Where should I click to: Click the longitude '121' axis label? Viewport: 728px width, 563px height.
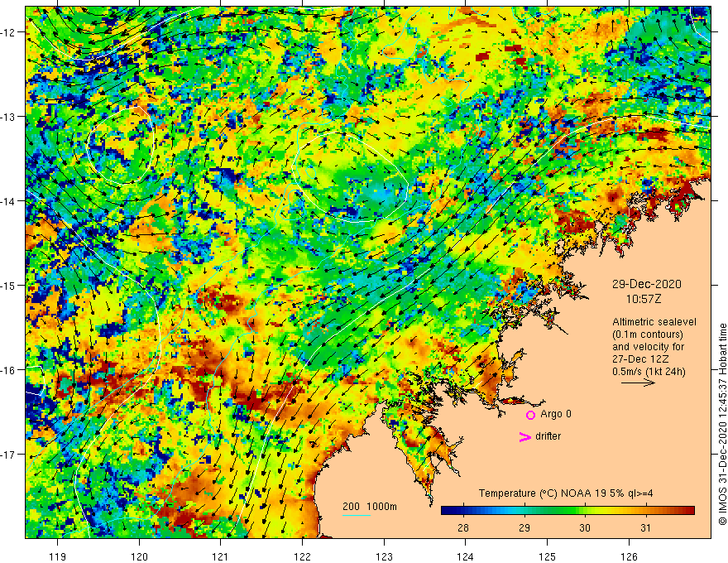pos(221,556)
